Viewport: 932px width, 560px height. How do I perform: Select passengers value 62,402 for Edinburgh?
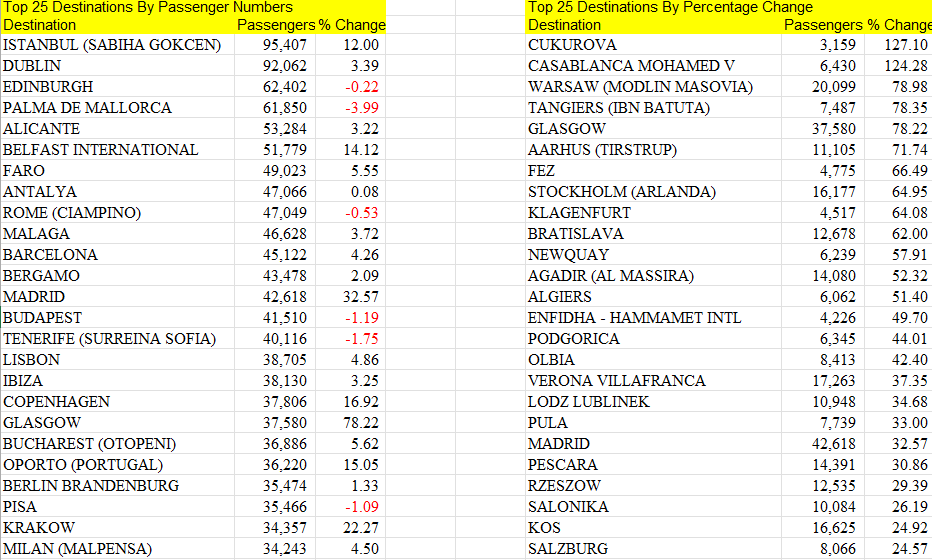tap(275, 87)
